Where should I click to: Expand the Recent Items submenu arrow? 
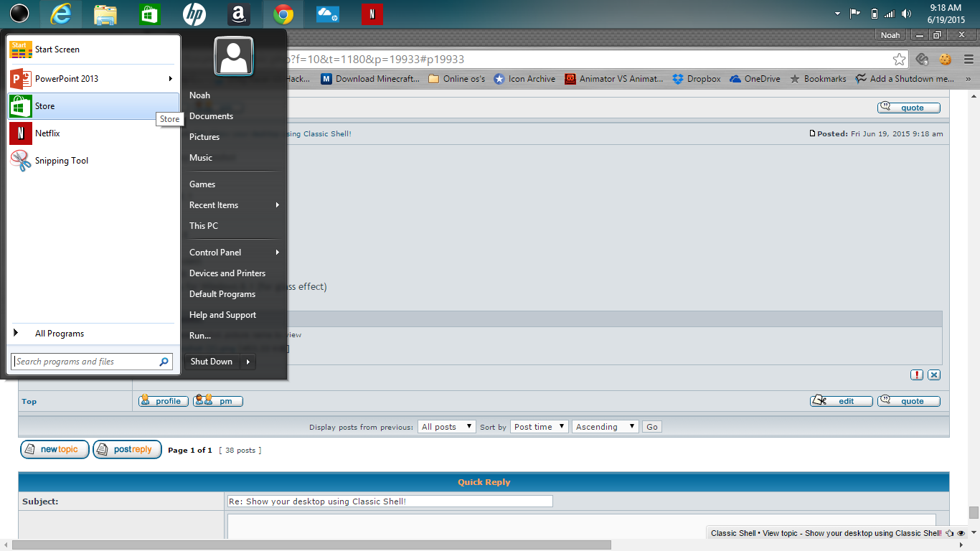click(x=277, y=205)
